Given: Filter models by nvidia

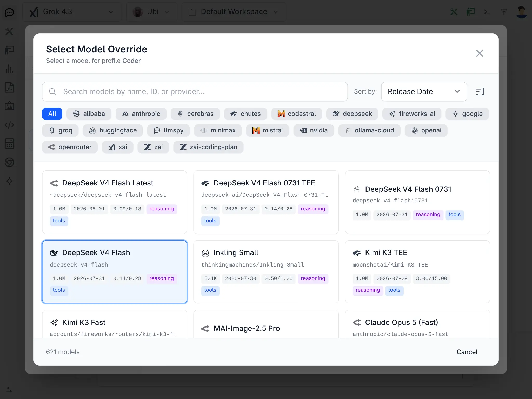Looking at the screenshot, I should (x=314, y=130).
